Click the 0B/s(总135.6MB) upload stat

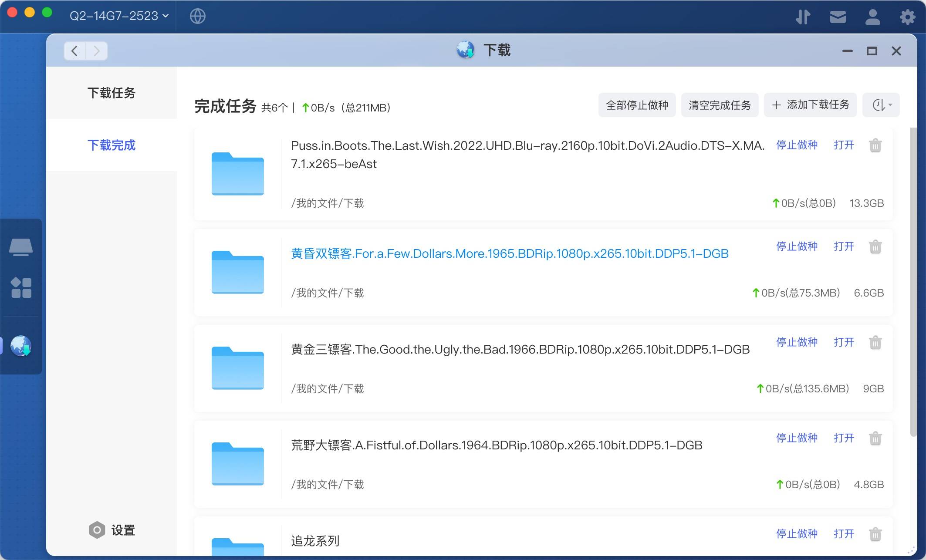pos(803,388)
